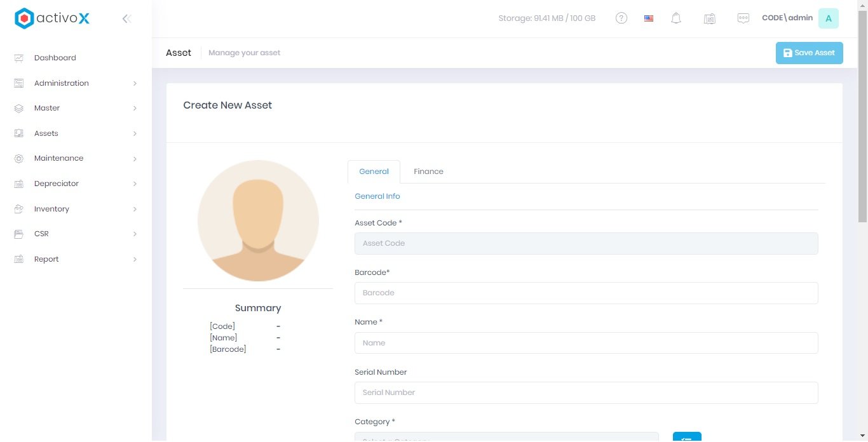
Task: Open the Category select dropdown
Action: [x=506, y=437]
